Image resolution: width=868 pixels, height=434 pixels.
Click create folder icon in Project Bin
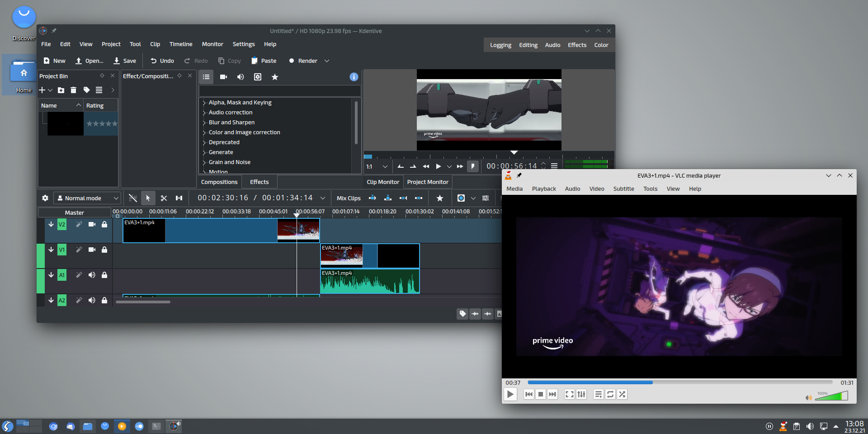click(61, 90)
